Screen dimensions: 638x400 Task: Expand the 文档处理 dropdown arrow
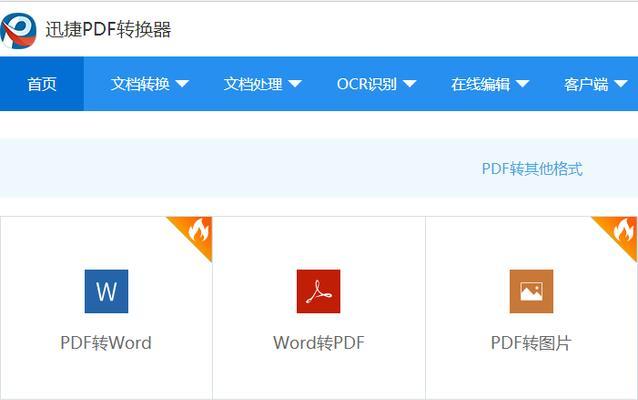pyautogui.click(x=295, y=84)
